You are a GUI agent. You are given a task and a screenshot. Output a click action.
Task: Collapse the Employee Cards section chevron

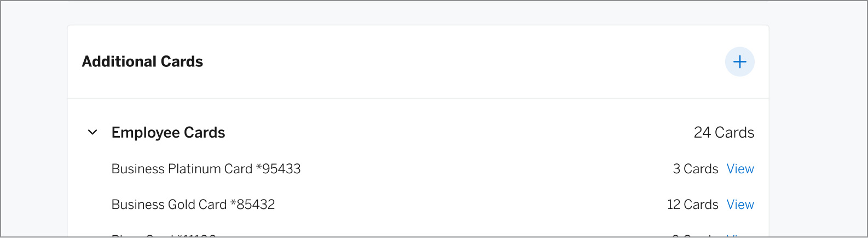pos(93,132)
